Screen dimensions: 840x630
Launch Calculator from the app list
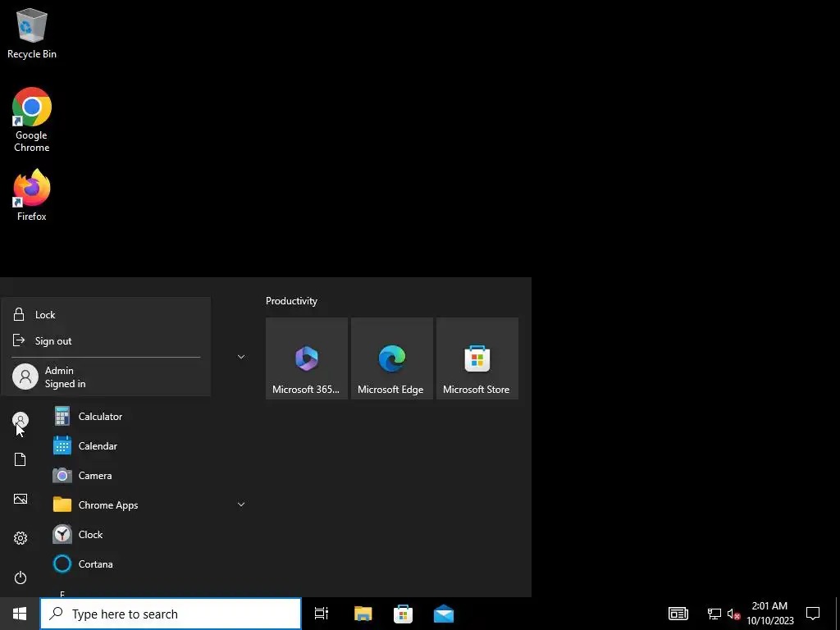click(x=149, y=416)
